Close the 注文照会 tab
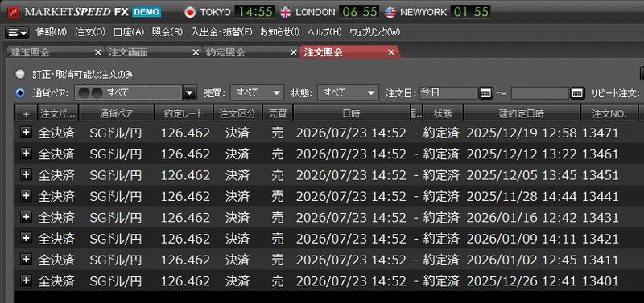The width and height of the screenshot is (644, 303). tap(391, 52)
